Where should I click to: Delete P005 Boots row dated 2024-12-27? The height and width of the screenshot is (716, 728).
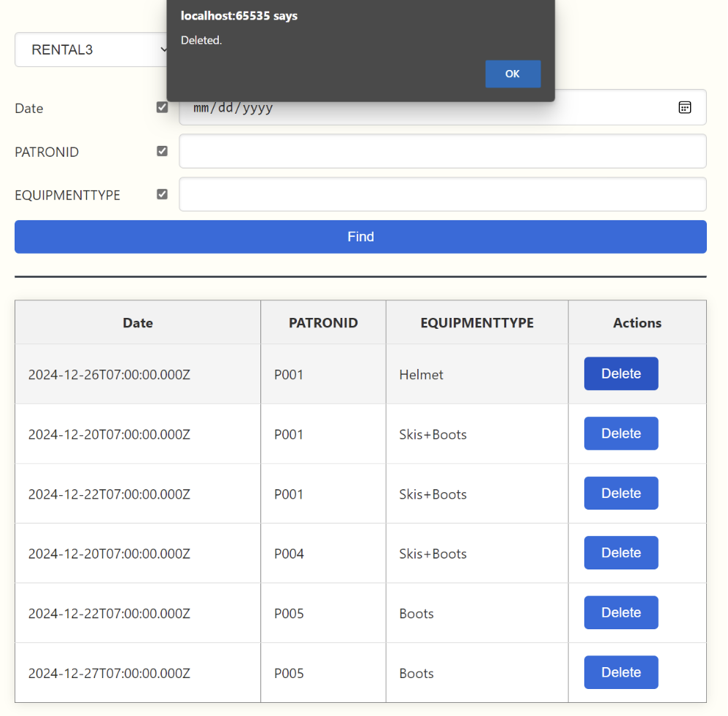click(621, 672)
